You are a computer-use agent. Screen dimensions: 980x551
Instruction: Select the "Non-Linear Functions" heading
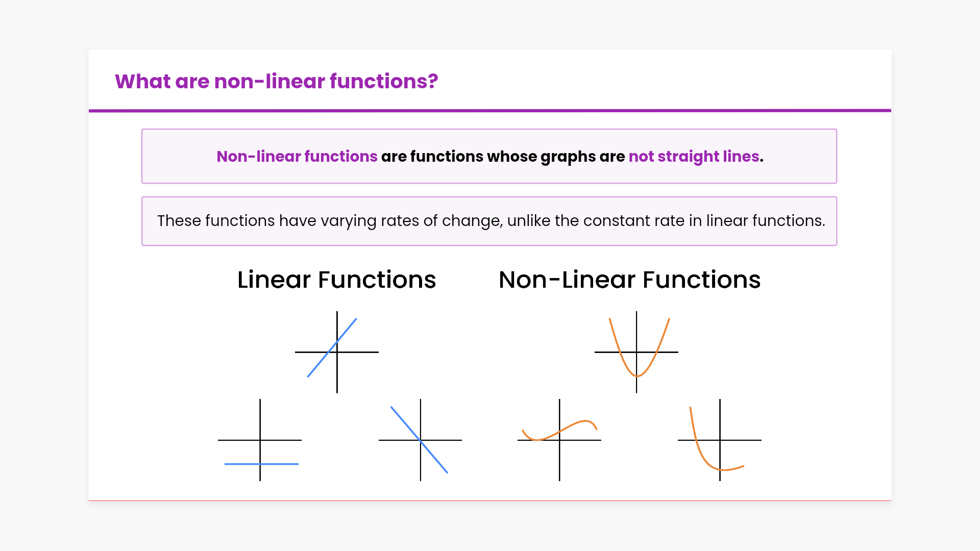pos(629,280)
